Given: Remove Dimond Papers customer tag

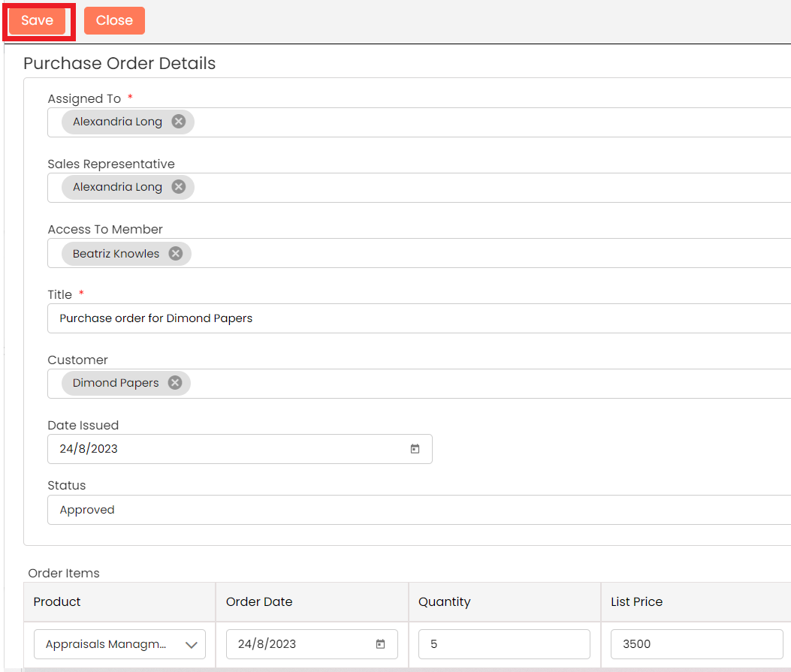Looking at the screenshot, I should pos(175,383).
